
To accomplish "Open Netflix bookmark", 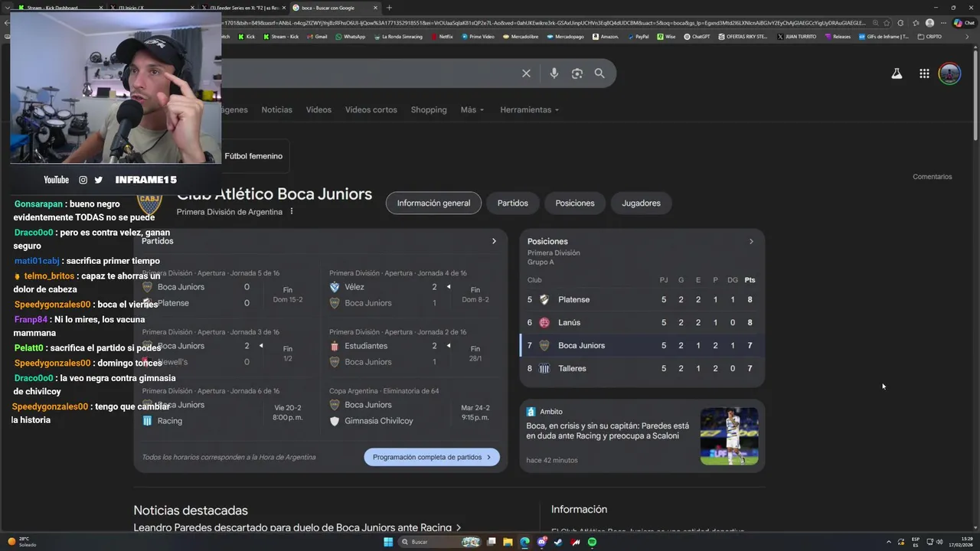I will (x=443, y=37).
